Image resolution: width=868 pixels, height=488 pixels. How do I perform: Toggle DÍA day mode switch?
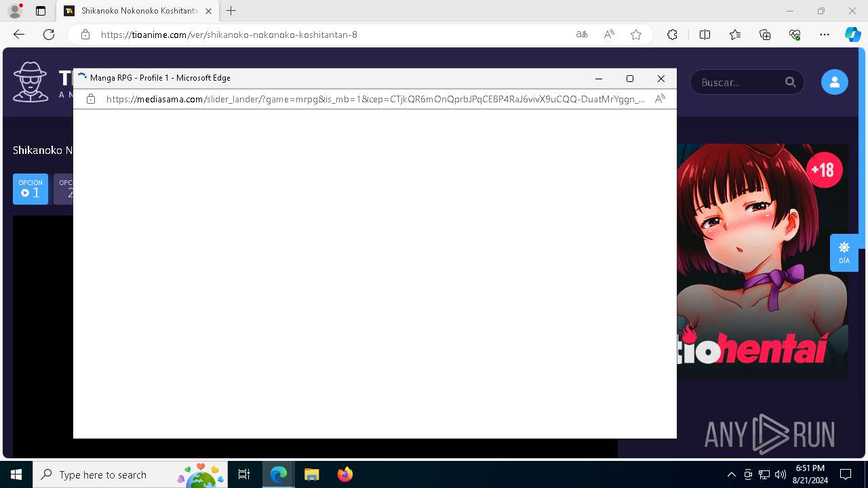point(844,252)
